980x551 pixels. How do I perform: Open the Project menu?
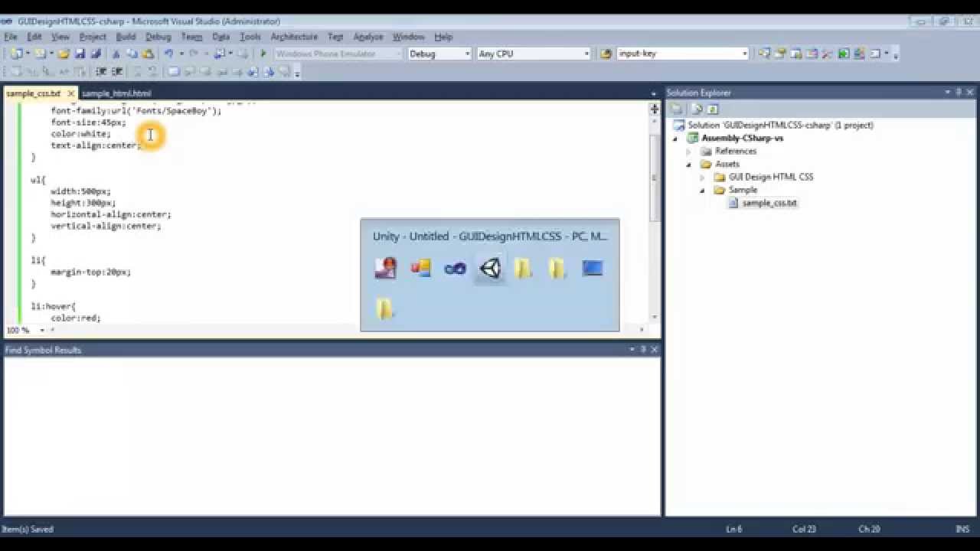click(93, 37)
